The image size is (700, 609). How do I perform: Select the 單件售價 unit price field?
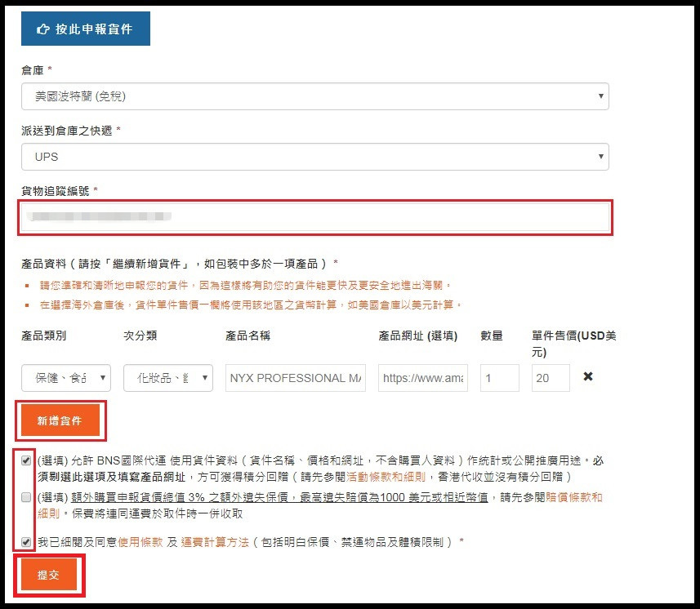pyautogui.click(x=551, y=378)
